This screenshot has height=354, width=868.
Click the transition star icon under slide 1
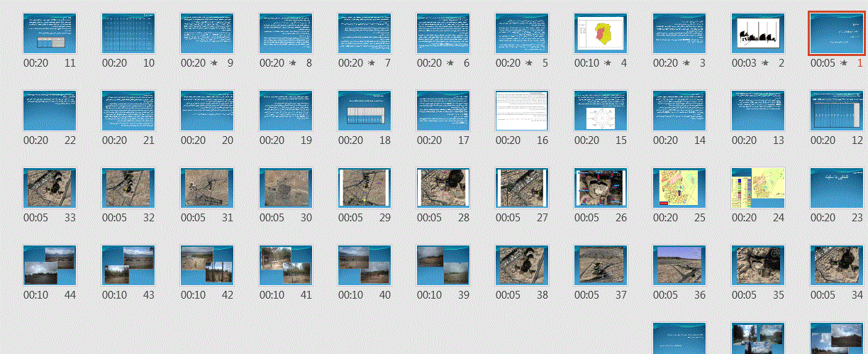[843, 63]
